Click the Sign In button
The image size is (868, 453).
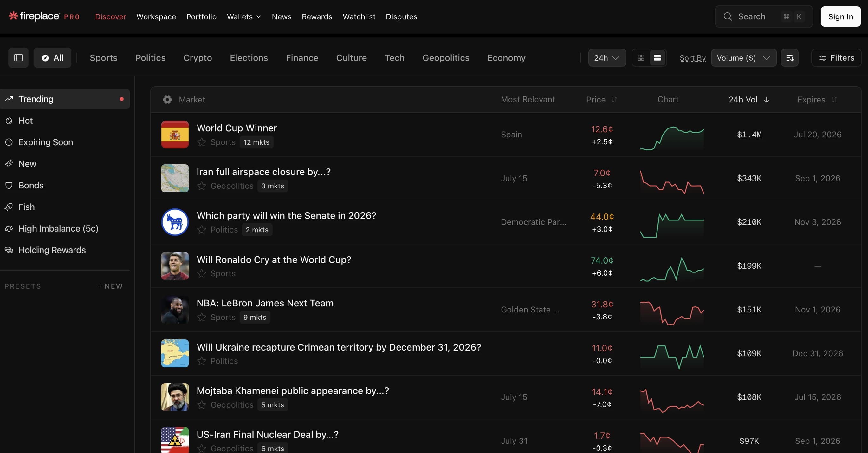point(840,16)
